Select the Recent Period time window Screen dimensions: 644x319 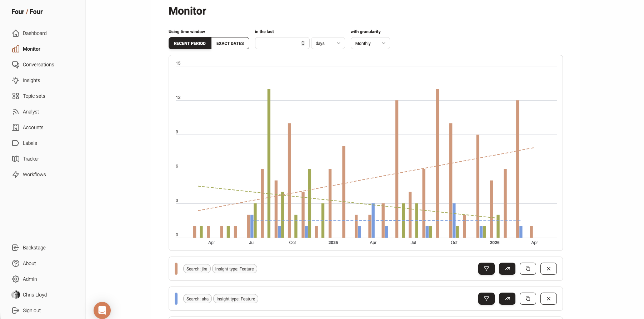pyautogui.click(x=190, y=44)
